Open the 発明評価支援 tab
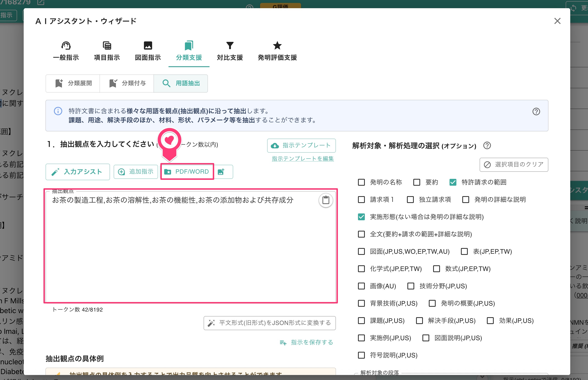The width and height of the screenshot is (588, 380). (277, 51)
